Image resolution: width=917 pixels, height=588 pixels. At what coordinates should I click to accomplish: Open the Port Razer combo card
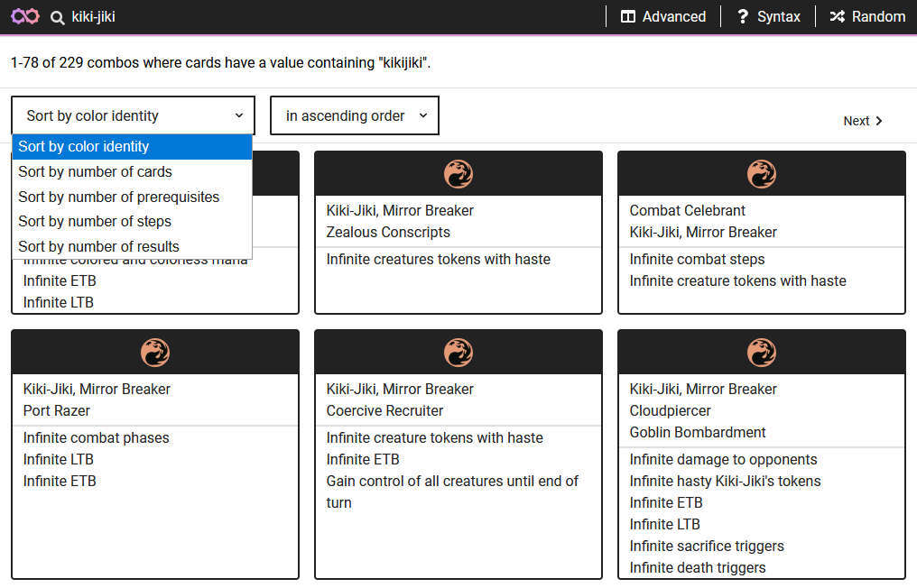click(154, 451)
